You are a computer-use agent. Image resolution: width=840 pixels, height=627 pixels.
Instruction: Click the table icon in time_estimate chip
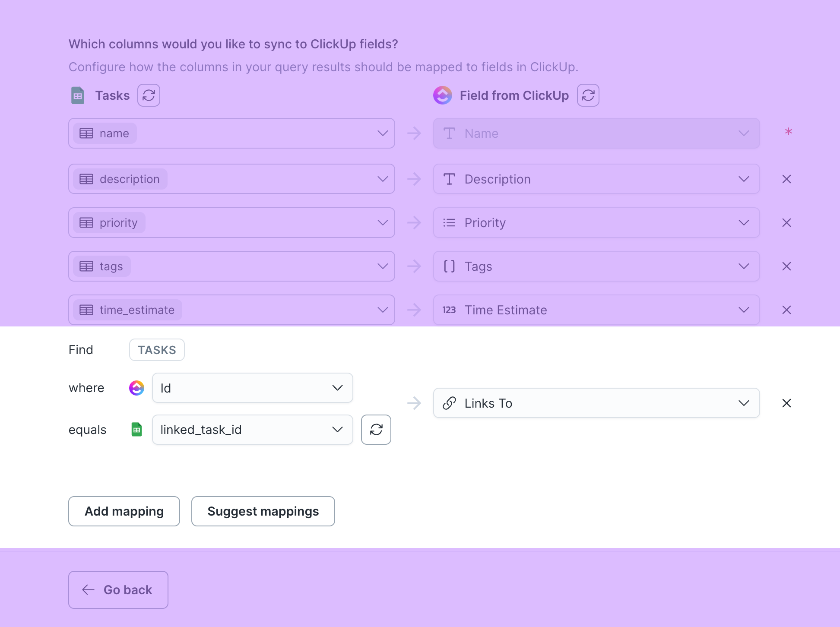[x=86, y=310]
